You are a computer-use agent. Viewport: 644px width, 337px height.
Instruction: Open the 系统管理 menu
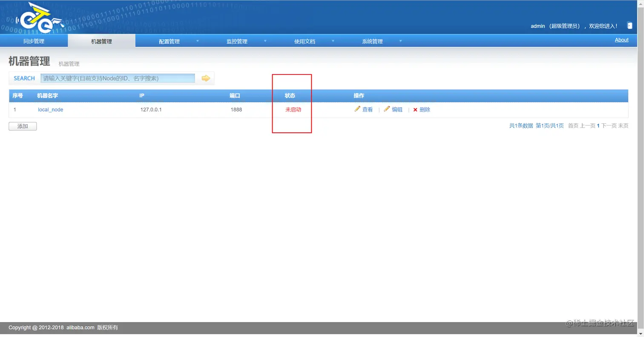coord(372,42)
